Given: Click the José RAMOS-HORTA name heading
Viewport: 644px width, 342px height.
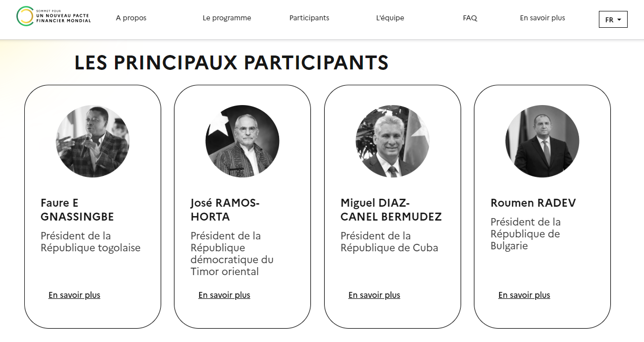Looking at the screenshot, I should pyautogui.click(x=225, y=210).
